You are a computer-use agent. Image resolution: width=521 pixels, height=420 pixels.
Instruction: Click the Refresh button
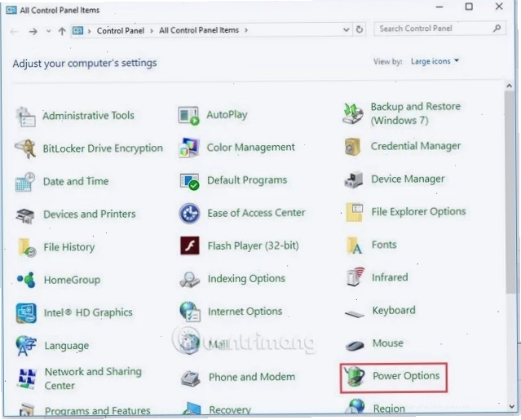(x=360, y=29)
